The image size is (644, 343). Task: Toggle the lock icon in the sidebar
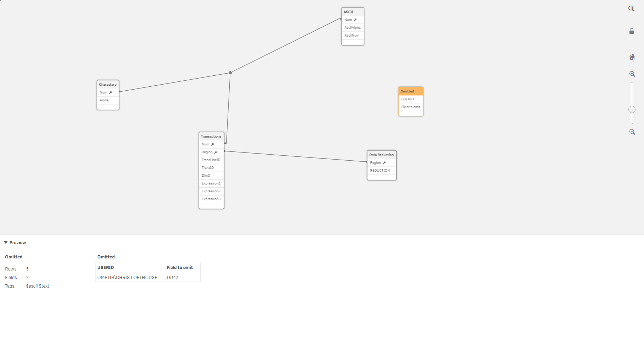[x=632, y=31]
